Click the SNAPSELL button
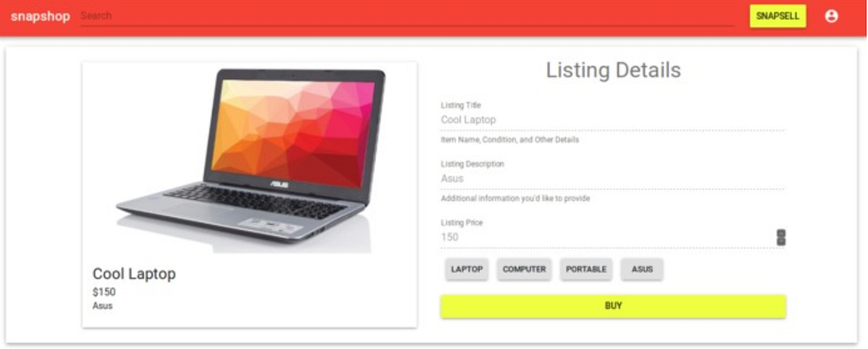This screenshot has width=868, height=349. pyautogui.click(x=778, y=16)
